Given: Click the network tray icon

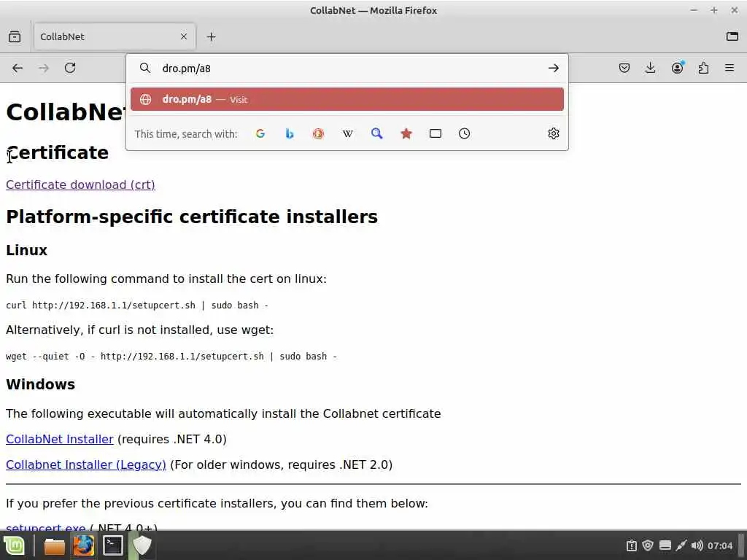Looking at the screenshot, I should (681, 545).
